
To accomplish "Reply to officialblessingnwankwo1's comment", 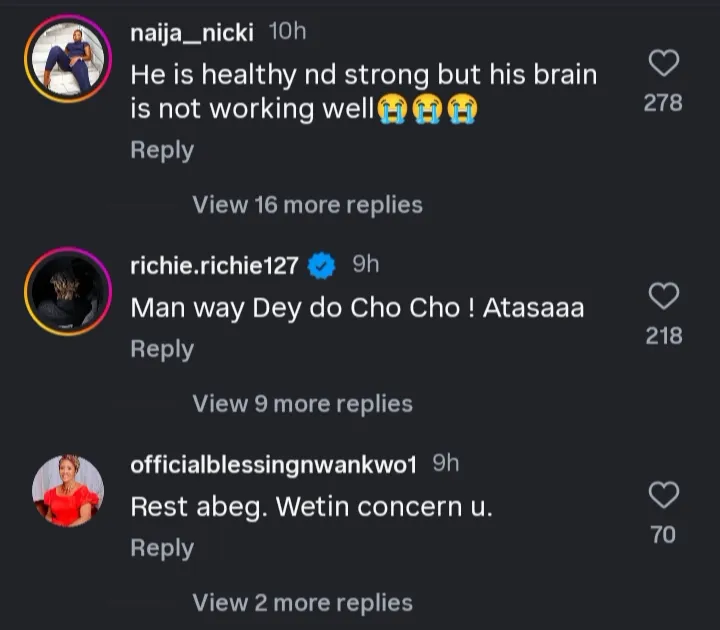I will coord(162,548).
